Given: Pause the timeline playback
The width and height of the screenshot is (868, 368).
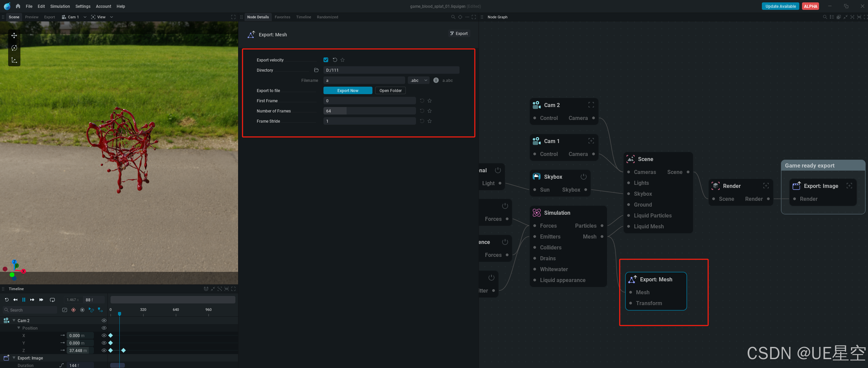Looking at the screenshot, I should pos(24,300).
